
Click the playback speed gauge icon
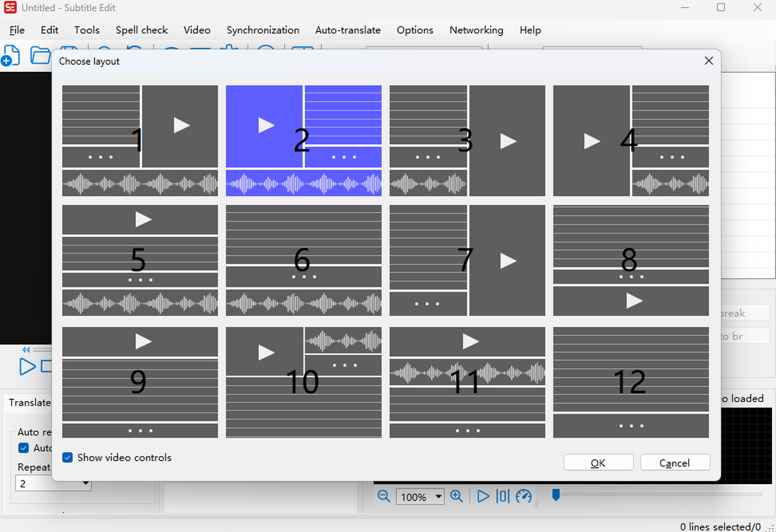(x=523, y=496)
